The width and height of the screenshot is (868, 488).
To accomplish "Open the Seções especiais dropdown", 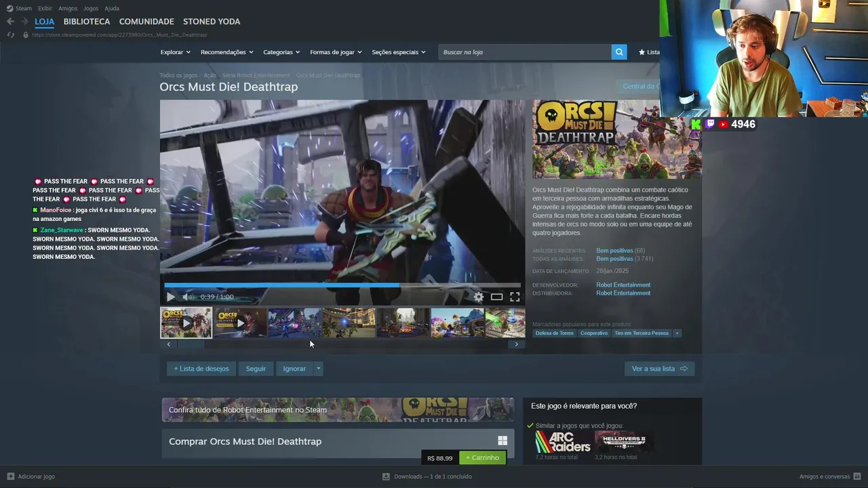I will point(399,52).
